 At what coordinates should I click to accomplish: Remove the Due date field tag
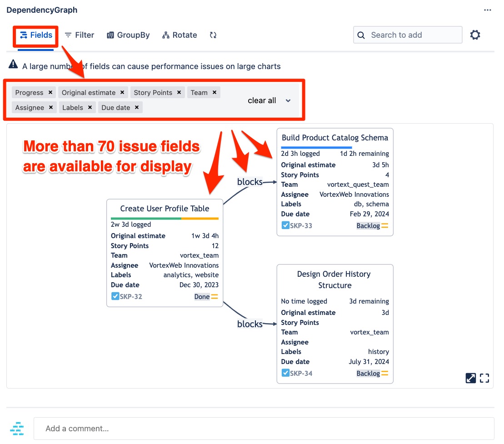click(x=137, y=108)
